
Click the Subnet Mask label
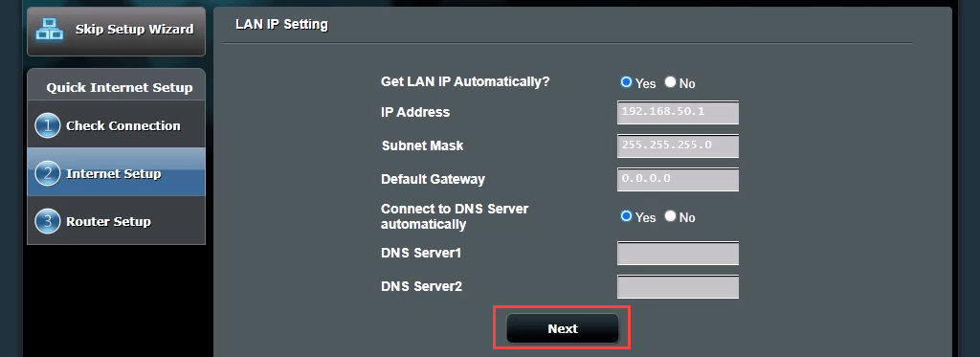(x=422, y=145)
